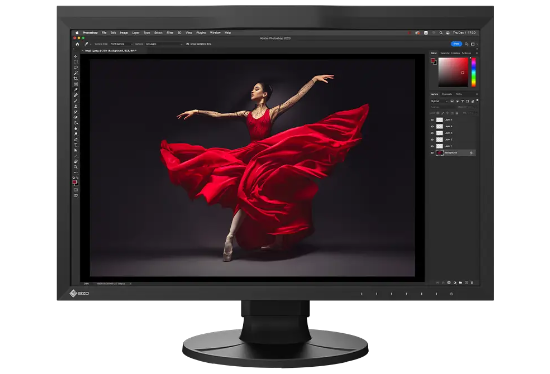Image resolution: width=550 pixels, height=374 pixels.
Task: Click the delete layer trash icon
Action: click(472, 282)
